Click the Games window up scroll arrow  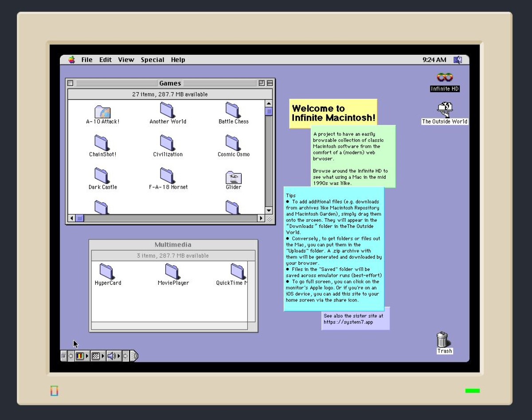coord(269,104)
